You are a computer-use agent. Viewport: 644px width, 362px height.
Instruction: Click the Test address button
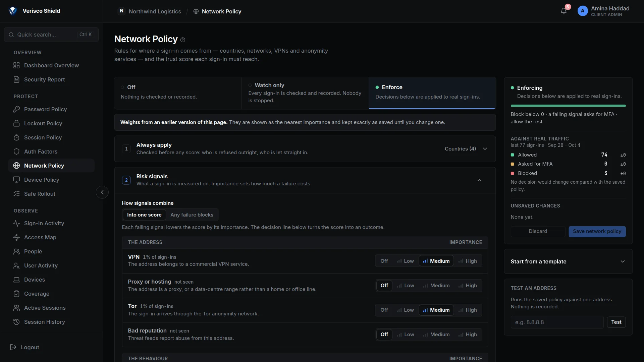point(616,322)
